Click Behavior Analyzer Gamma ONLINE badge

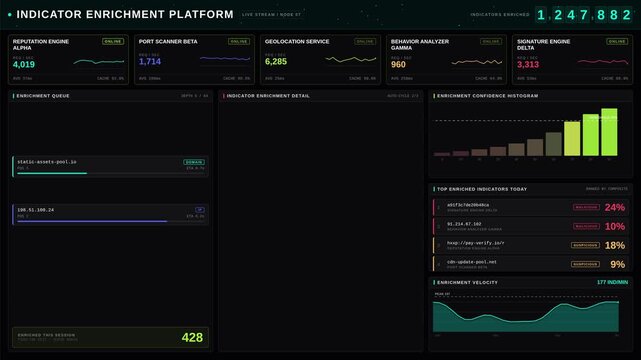tap(491, 41)
